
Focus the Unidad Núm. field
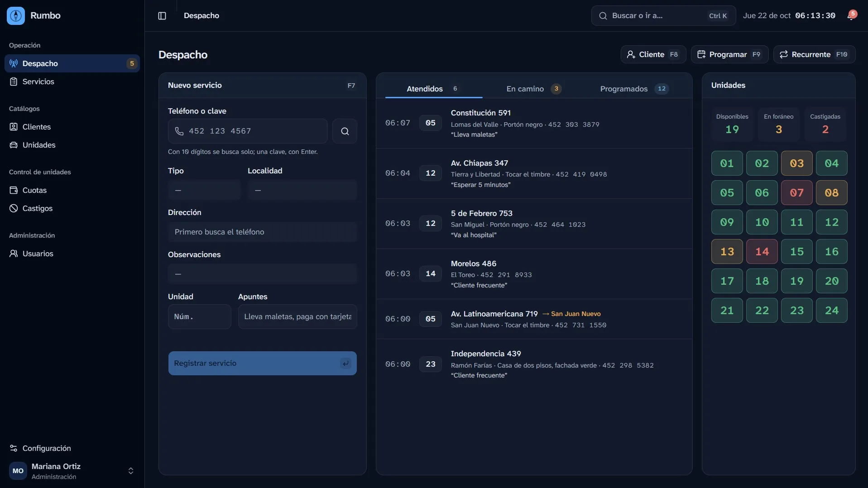(x=199, y=316)
